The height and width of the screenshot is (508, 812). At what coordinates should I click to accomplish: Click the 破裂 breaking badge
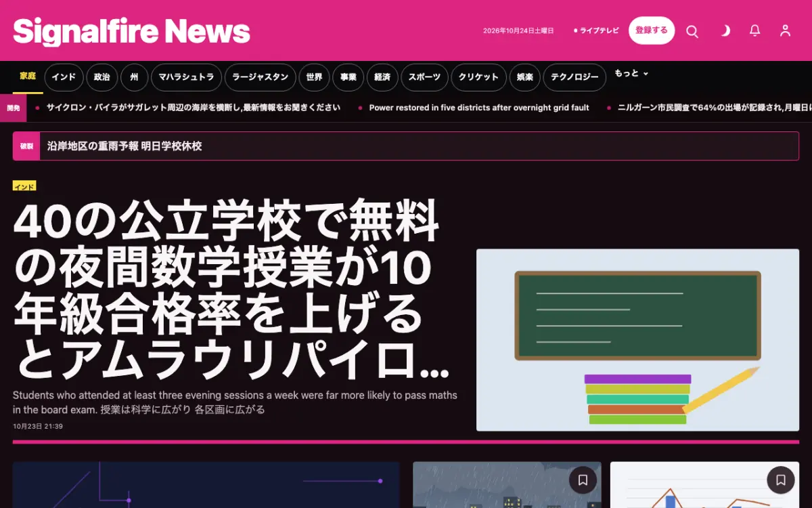click(26, 146)
